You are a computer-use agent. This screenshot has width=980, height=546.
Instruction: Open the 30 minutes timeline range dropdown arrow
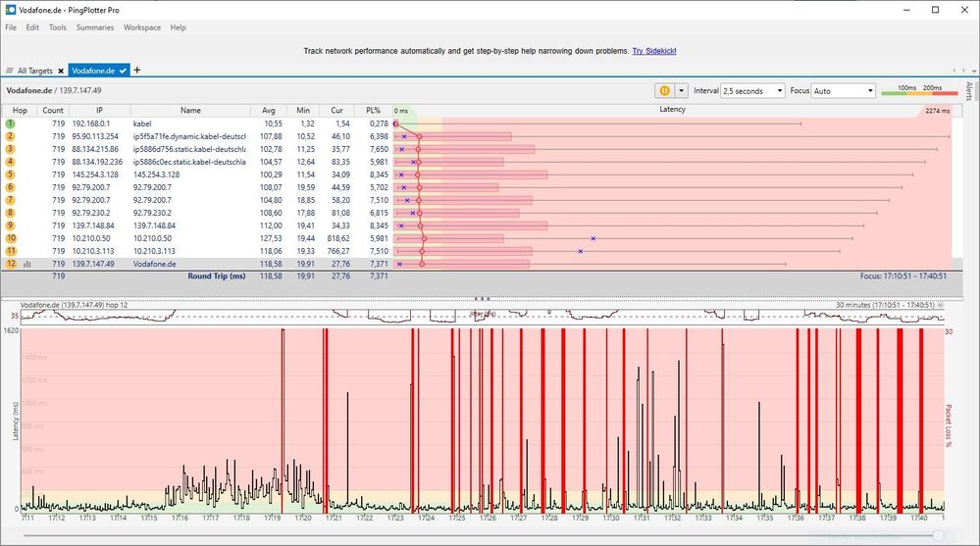click(x=940, y=306)
